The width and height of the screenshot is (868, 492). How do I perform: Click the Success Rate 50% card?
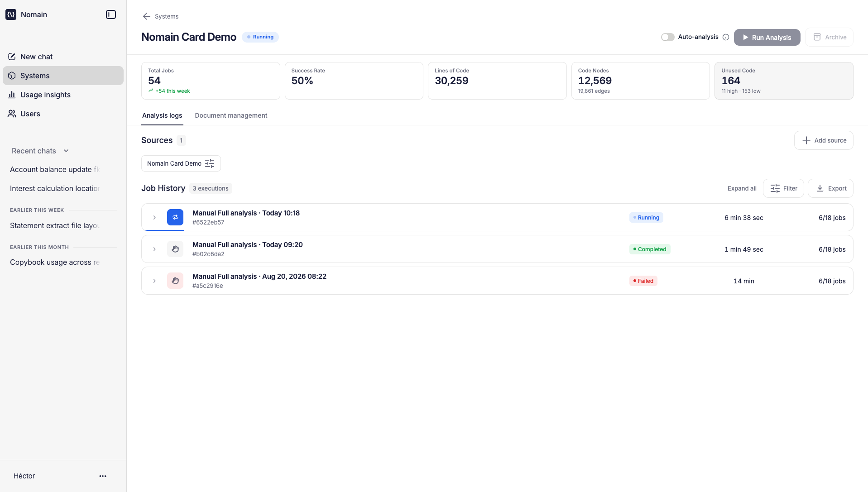pos(354,81)
